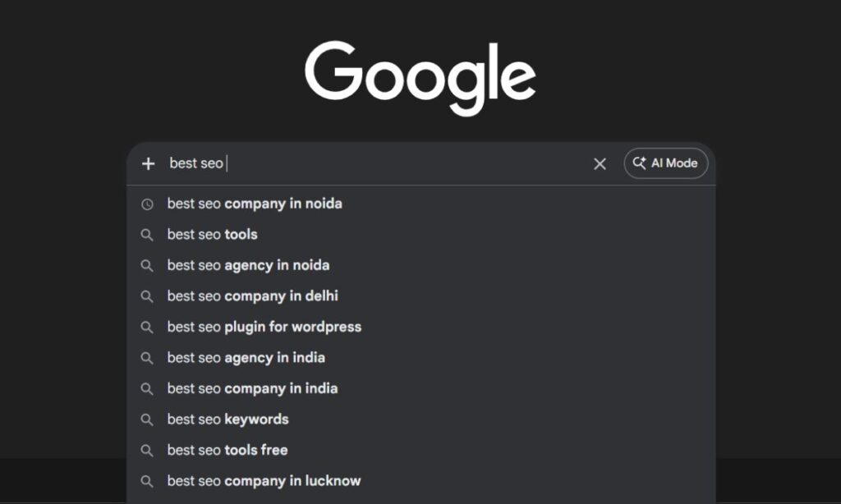Viewport: 841px width, 504px height.
Task: Open the AI Mode feature
Action: click(x=665, y=163)
